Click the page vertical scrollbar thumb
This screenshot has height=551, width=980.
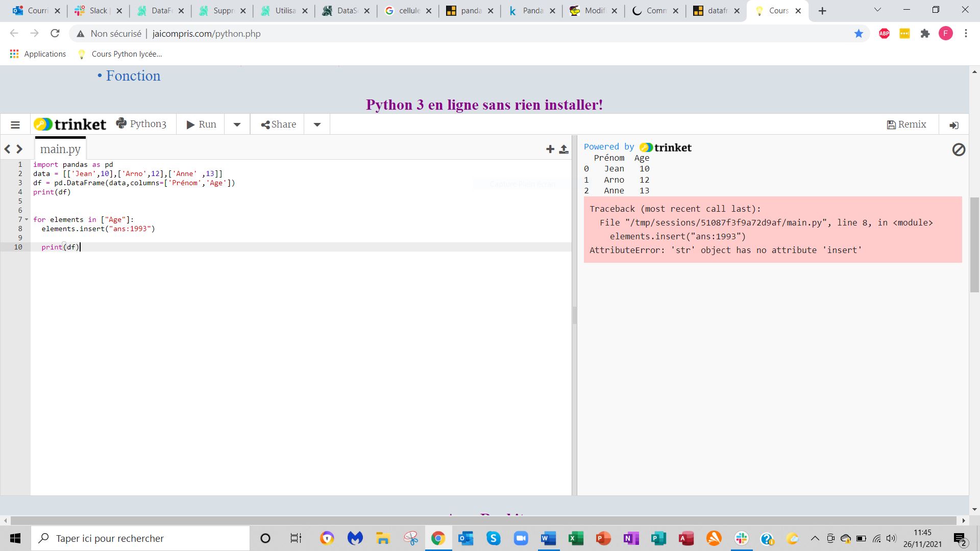coord(974,245)
